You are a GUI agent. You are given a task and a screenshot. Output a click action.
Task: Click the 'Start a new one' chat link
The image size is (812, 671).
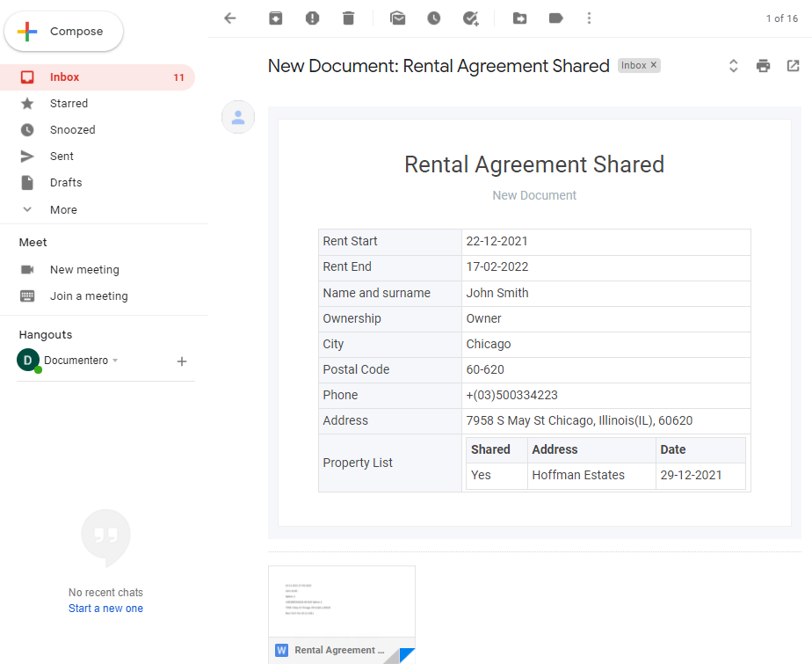105,609
